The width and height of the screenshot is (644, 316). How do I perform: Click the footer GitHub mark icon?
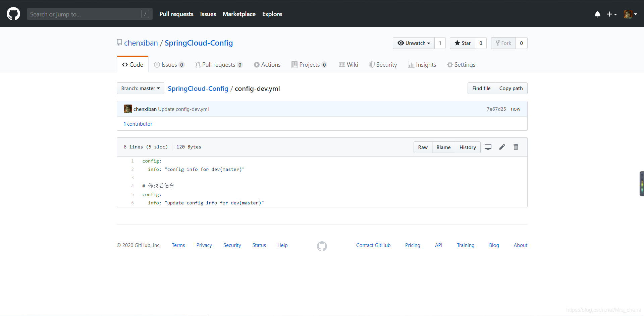[322, 246]
